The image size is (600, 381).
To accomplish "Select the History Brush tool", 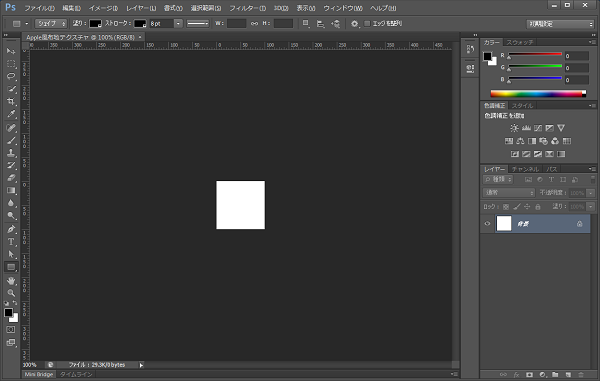I will click(11, 165).
